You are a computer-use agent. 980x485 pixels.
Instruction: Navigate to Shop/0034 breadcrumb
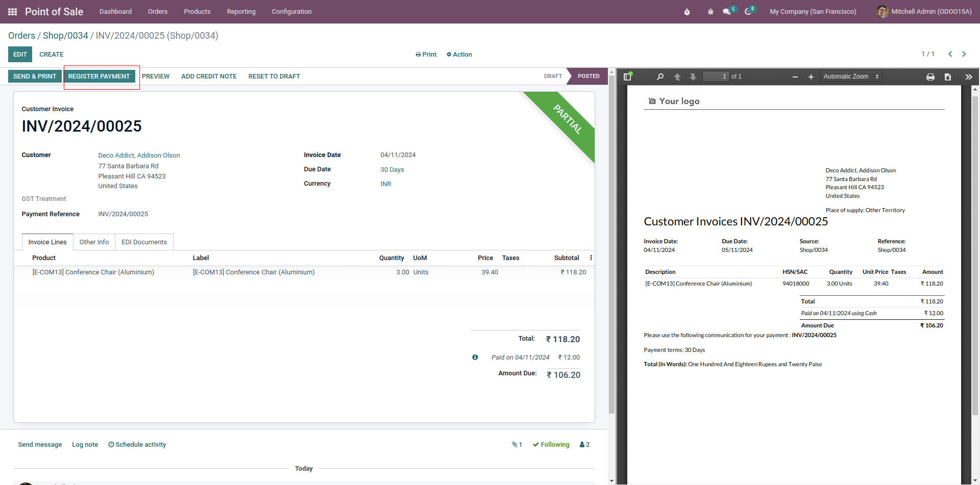[65, 36]
